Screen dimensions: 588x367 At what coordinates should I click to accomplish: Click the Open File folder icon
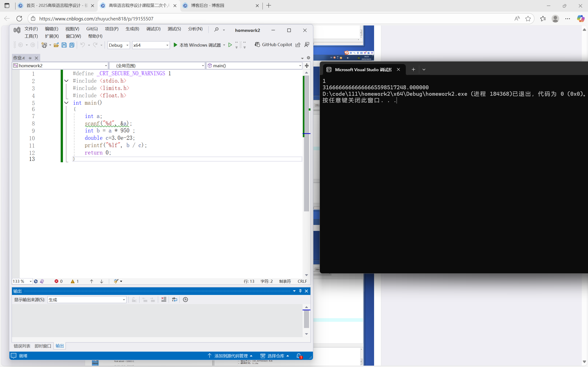click(x=56, y=45)
